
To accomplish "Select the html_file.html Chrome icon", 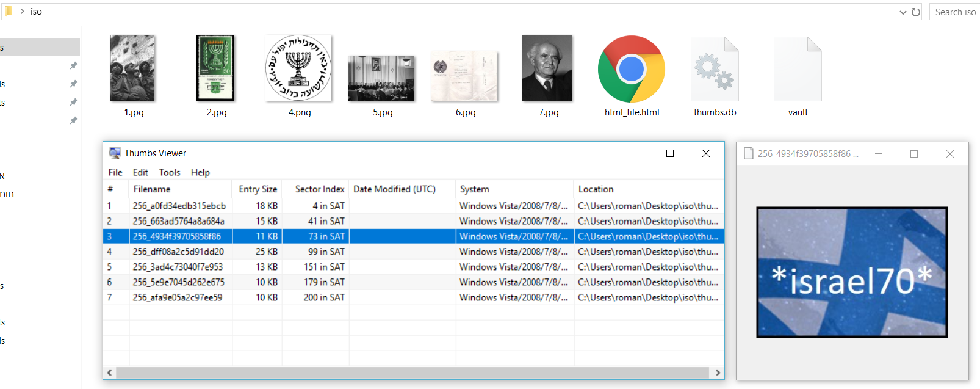I will click(632, 68).
